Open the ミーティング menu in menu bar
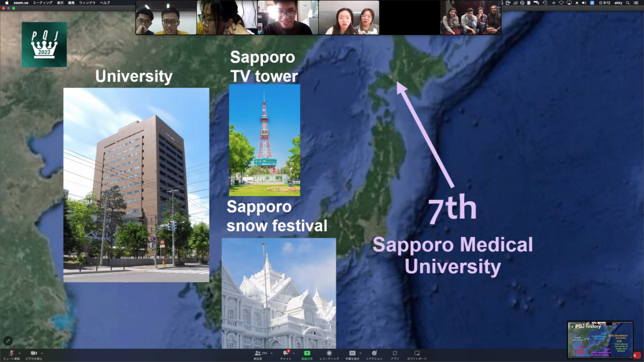 (43, 3)
